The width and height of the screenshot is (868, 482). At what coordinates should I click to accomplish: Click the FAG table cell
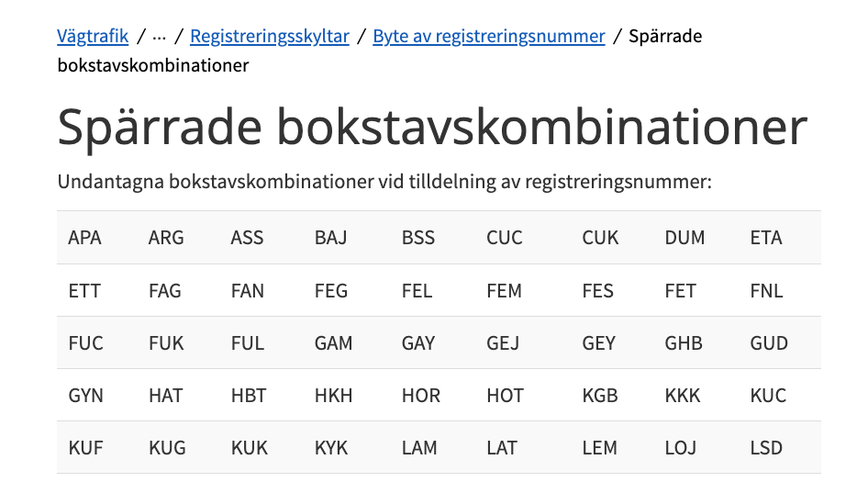[165, 291]
